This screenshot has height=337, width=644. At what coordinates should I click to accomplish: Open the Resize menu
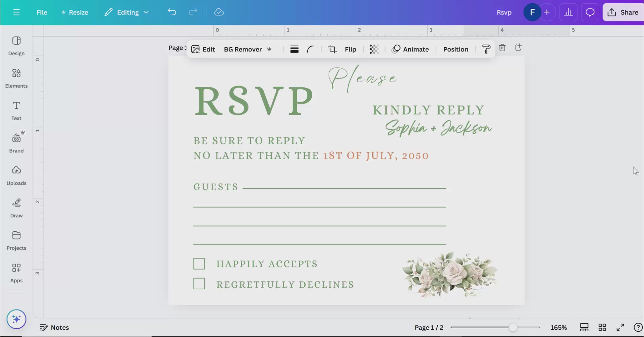[x=74, y=12]
